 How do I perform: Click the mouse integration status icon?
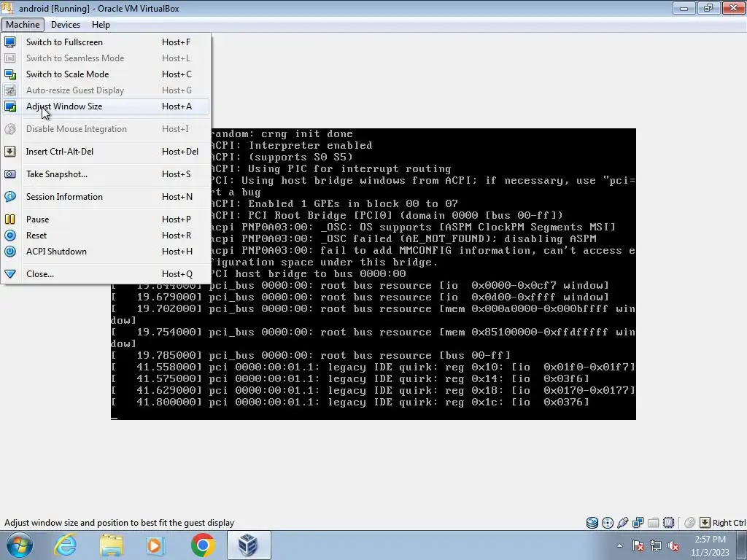[690, 523]
